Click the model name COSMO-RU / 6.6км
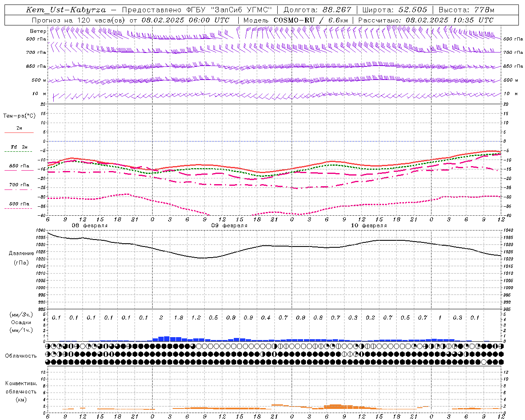Image resolution: width=525 pixels, height=420 pixels. point(311,20)
